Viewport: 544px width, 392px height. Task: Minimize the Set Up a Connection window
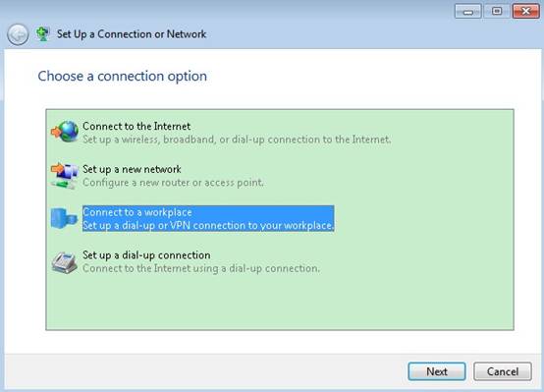468,11
